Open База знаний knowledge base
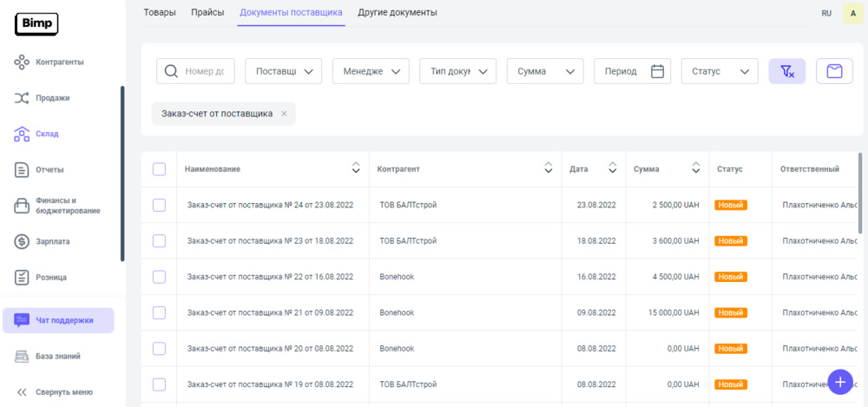 [x=58, y=356]
